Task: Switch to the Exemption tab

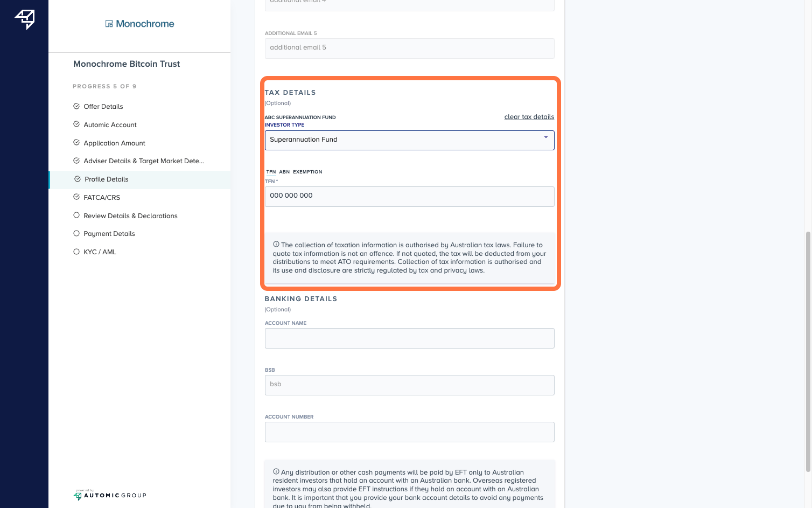Action: (307, 172)
